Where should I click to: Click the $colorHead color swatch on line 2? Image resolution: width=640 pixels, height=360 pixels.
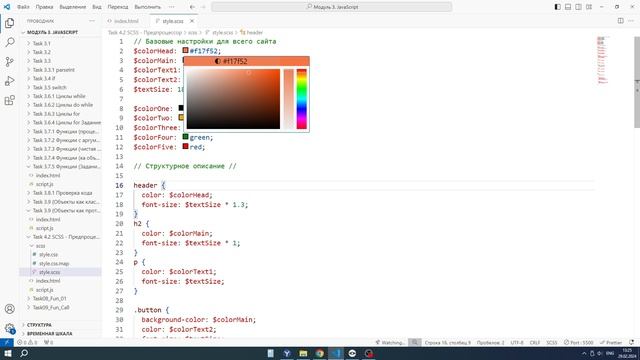(x=185, y=50)
